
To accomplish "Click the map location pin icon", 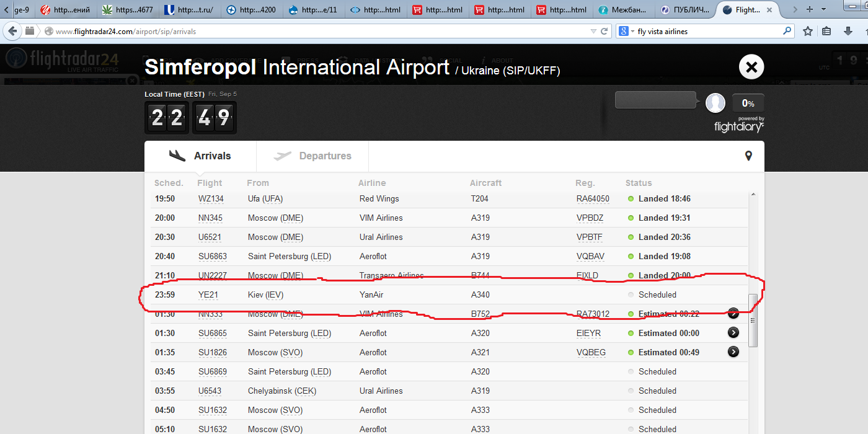I will point(748,156).
